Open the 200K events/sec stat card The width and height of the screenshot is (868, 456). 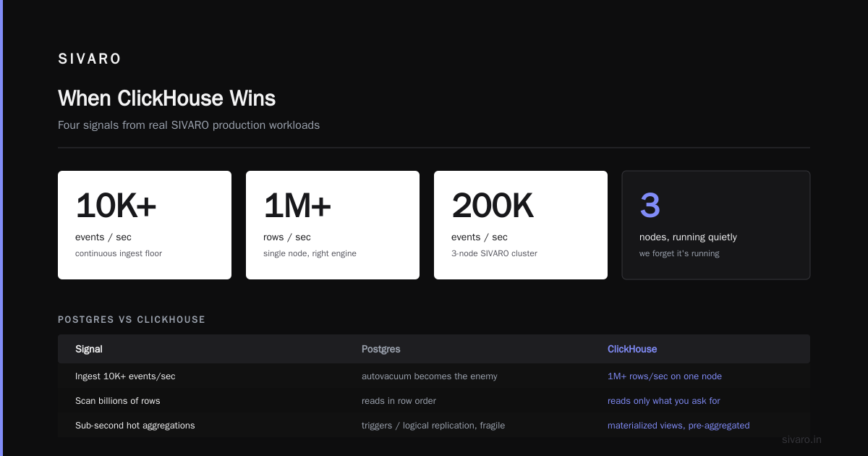click(521, 225)
